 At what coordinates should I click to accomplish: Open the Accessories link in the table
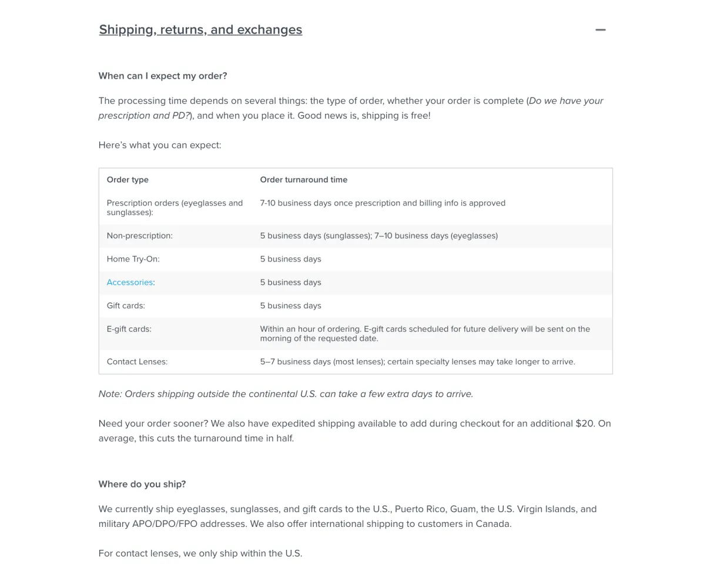pyautogui.click(x=129, y=283)
